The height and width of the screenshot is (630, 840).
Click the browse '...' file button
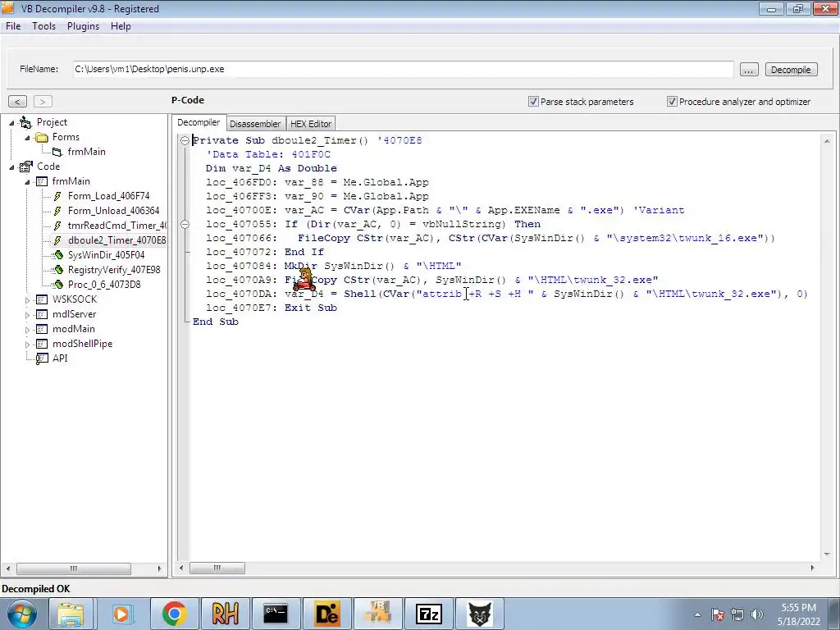[749, 70]
